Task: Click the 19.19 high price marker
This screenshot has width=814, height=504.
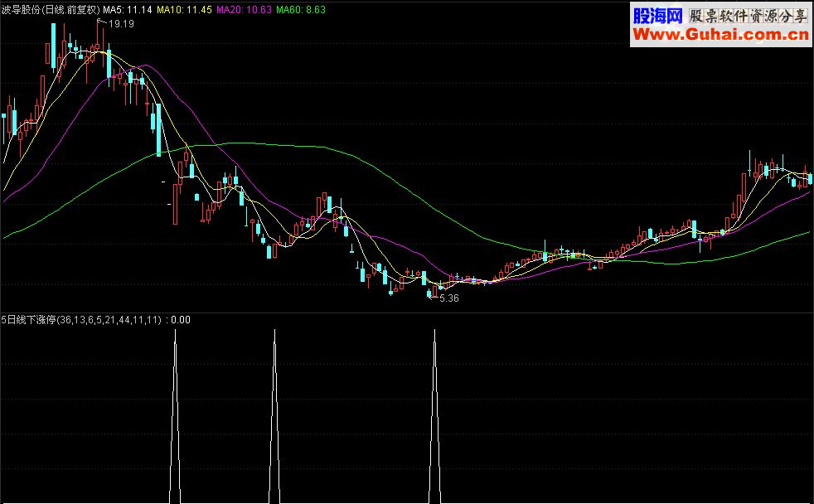Action: (121, 24)
